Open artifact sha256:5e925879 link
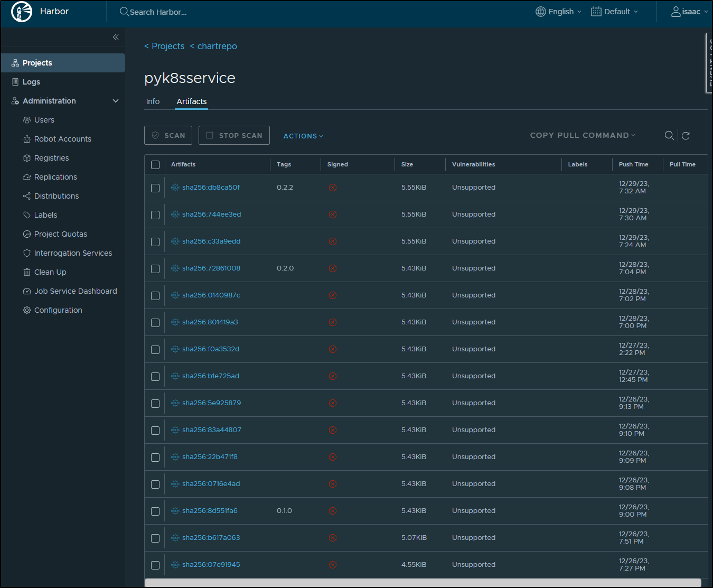713x588 pixels. coord(211,403)
